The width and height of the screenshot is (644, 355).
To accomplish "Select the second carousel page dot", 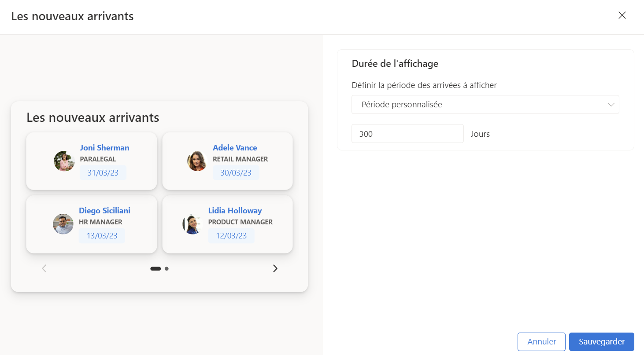I will tap(167, 268).
